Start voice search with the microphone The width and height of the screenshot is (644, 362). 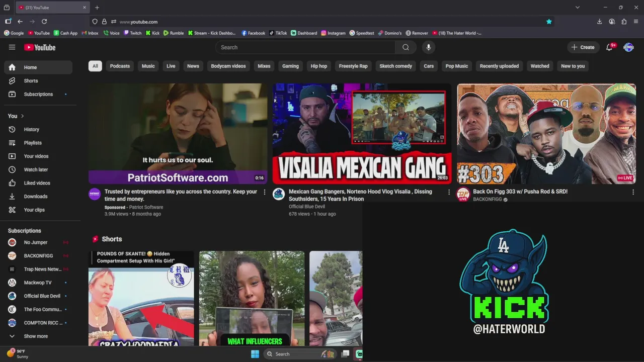(x=429, y=47)
